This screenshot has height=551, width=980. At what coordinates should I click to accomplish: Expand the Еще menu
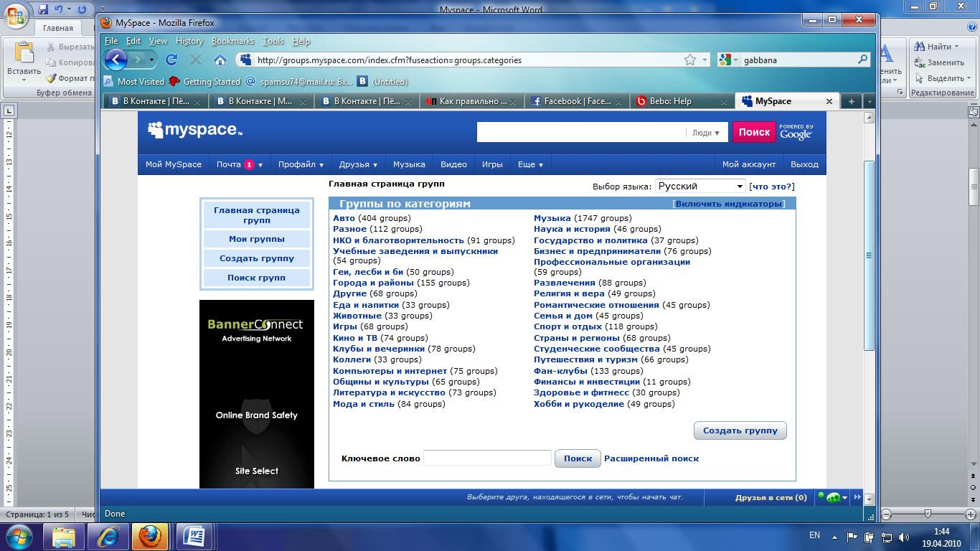click(530, 164)
